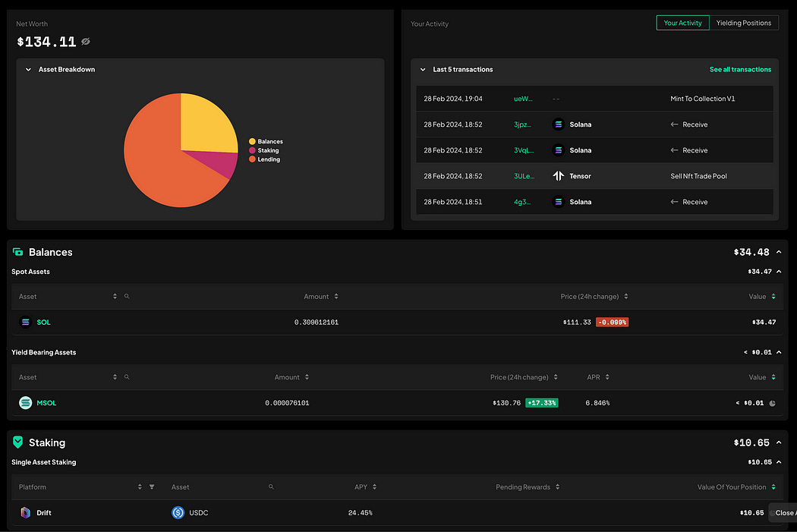Sort Spot Assets by Asset

(115, 296)
